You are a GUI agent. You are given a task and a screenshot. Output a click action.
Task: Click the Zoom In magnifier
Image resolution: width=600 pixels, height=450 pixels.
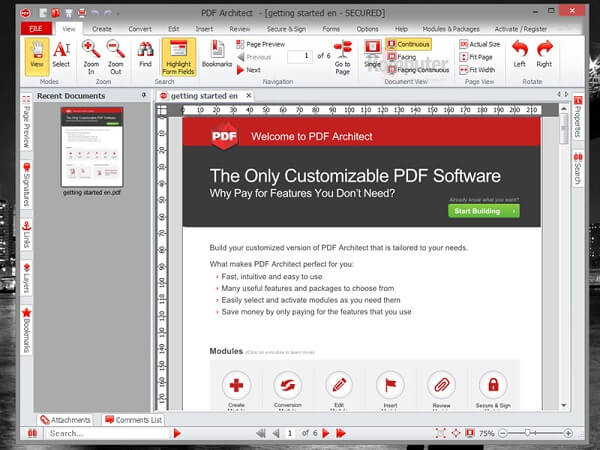91,57
